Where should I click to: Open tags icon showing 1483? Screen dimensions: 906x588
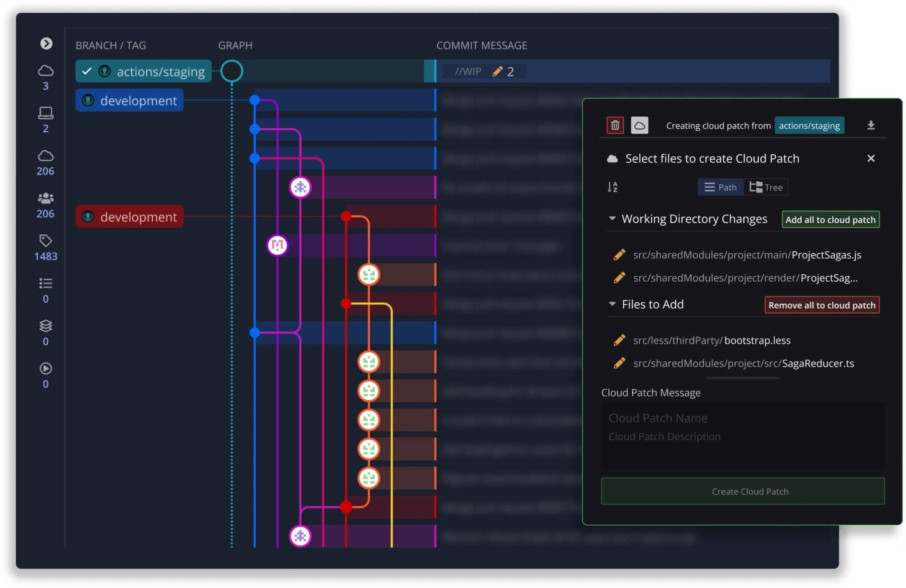(46, 241)
